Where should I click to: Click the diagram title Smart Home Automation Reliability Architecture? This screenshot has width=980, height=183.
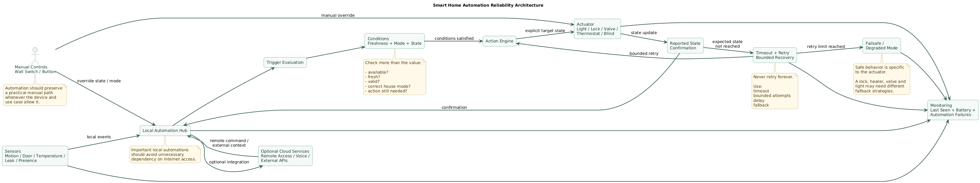click(x=488, y=5)
